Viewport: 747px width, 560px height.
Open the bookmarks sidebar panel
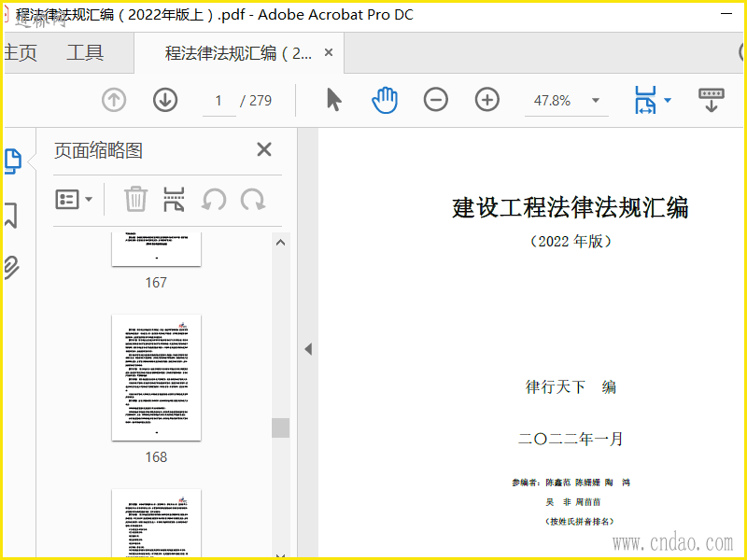11,216
